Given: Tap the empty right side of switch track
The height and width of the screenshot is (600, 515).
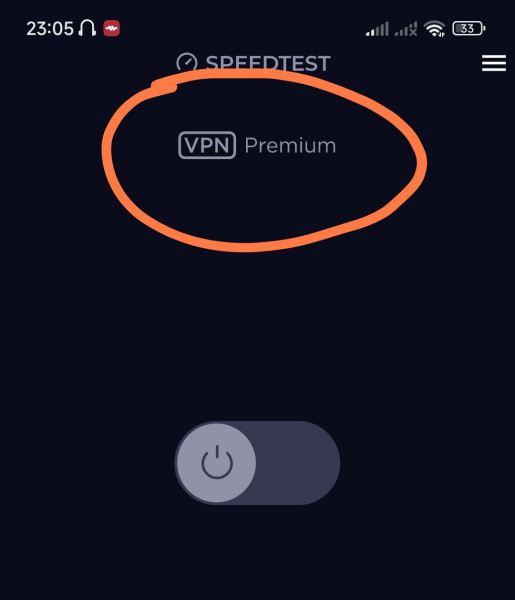Looking at the screenshot, I should (298, 463).
